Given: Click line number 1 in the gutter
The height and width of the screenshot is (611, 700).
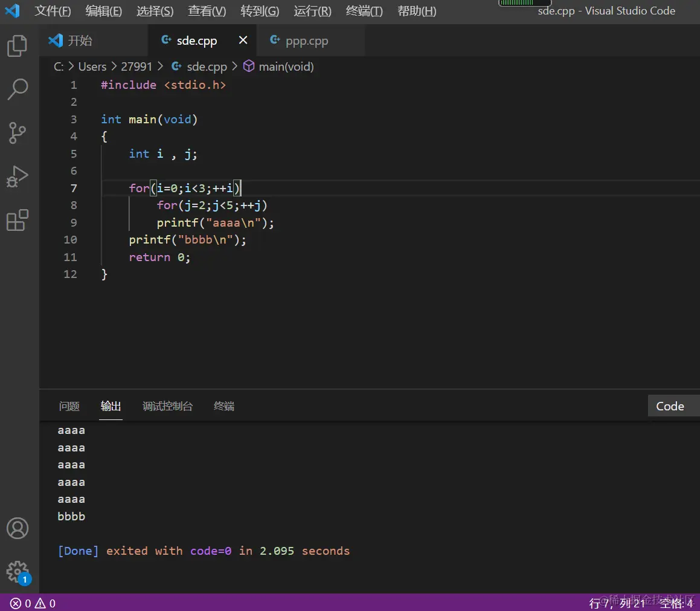Looking at the screenshot, I should coord(74,85).
